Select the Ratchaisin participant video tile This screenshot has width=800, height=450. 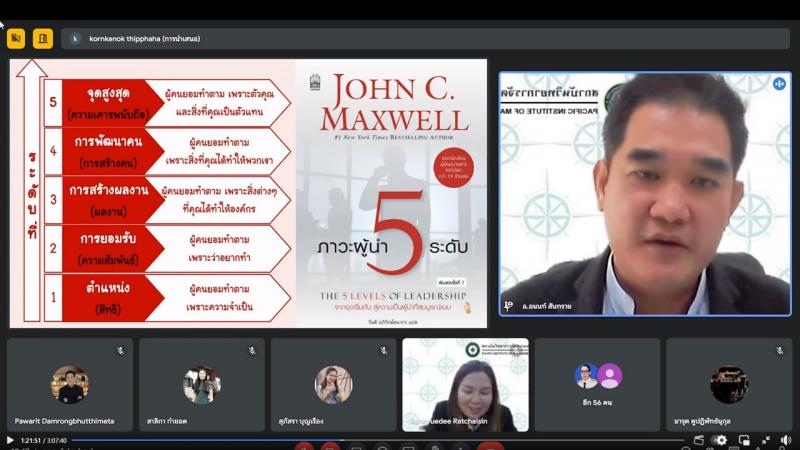465,385
